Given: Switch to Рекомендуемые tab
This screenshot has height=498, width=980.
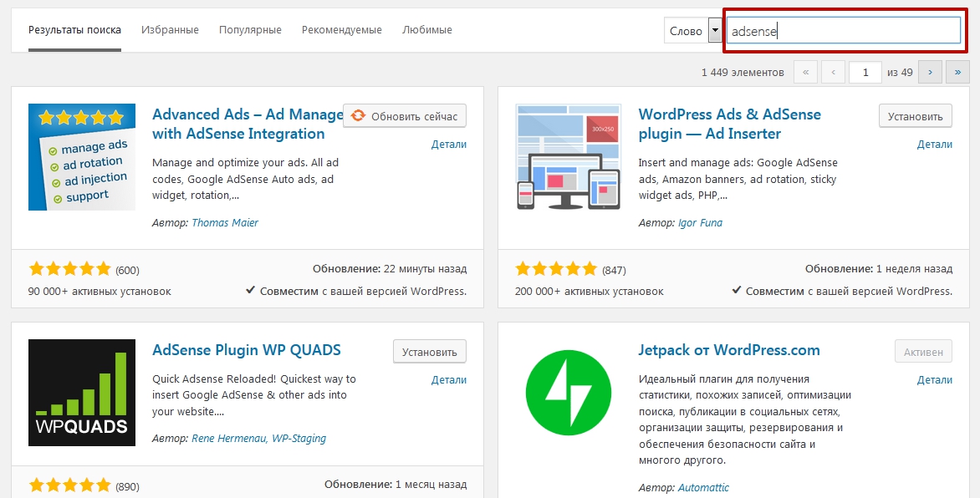Looking at the screenshot, I should [342, 30].
